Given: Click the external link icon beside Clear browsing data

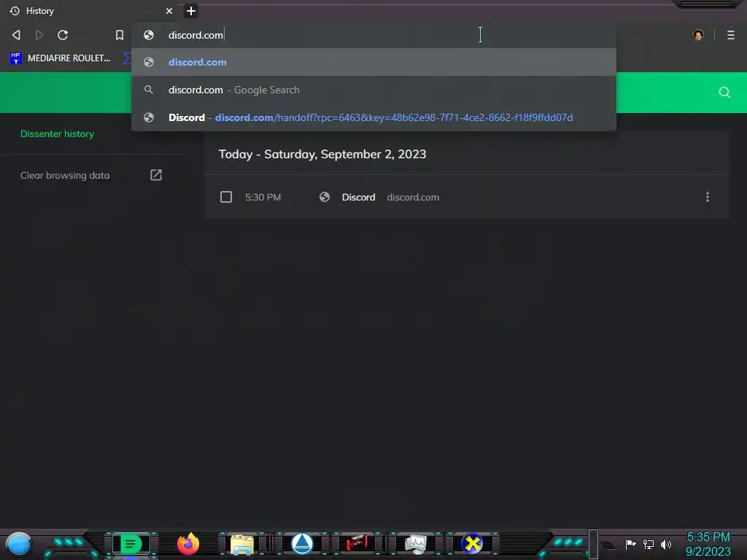Looking at the screenshot, I should [156, 175].
